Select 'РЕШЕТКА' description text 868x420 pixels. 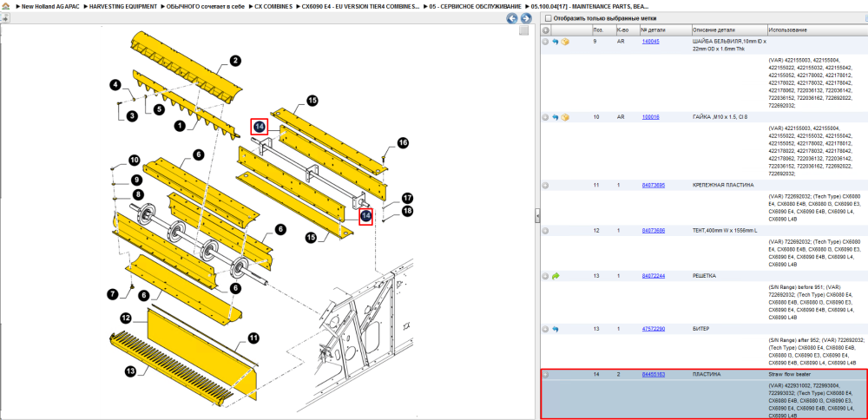tap(705, 276)
